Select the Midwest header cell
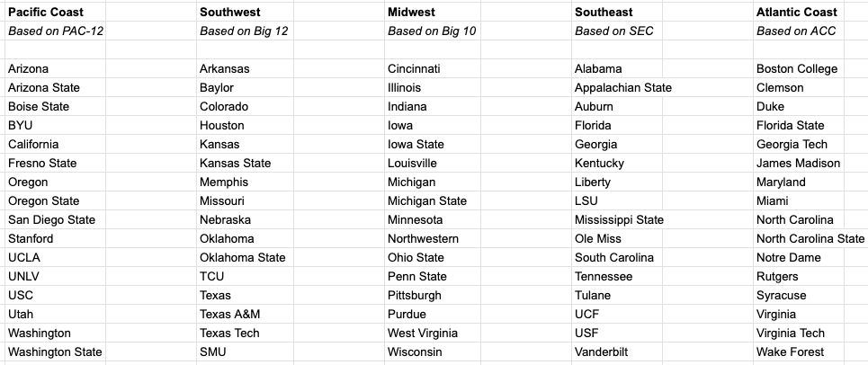 click(x=412, y=13)
